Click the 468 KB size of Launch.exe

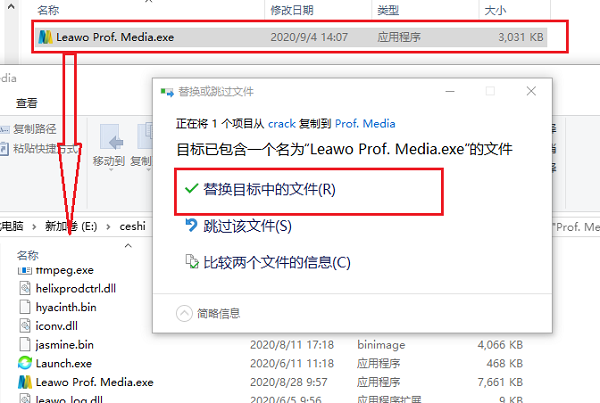coord(505,364)
